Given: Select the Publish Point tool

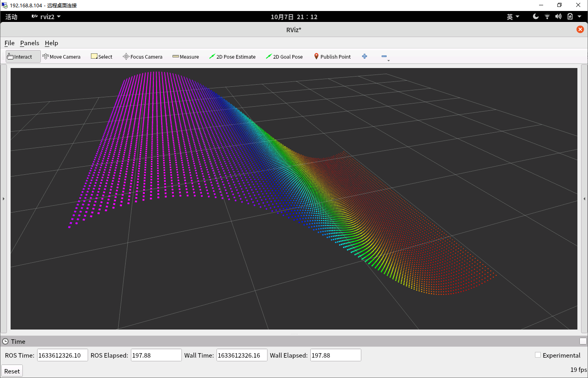Looking at the screenshot, I should [x=332, y=57].
